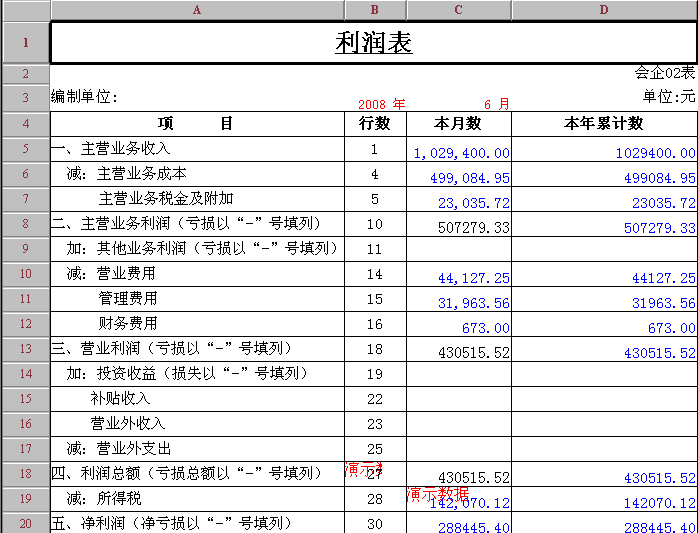
Task: Select row 5 header
Action: [26, 149]
